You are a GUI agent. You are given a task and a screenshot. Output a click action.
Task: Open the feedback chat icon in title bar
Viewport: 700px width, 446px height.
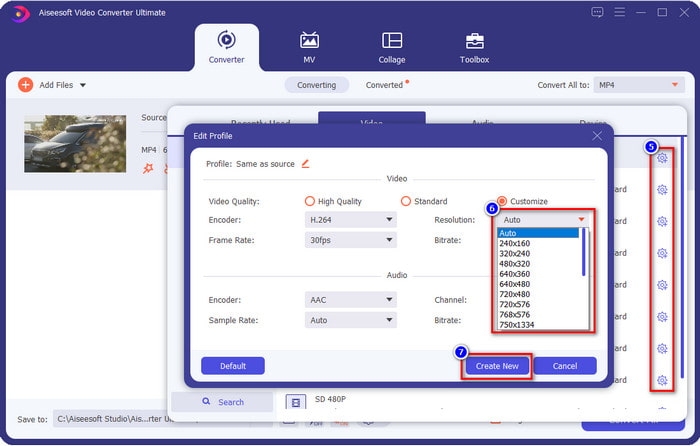coord(597,12)
